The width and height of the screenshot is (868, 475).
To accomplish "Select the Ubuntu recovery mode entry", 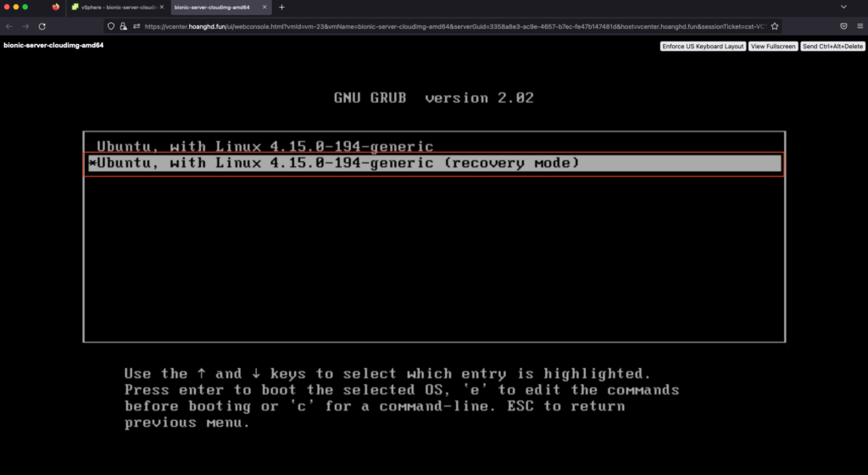I will [x=435, y=164].
